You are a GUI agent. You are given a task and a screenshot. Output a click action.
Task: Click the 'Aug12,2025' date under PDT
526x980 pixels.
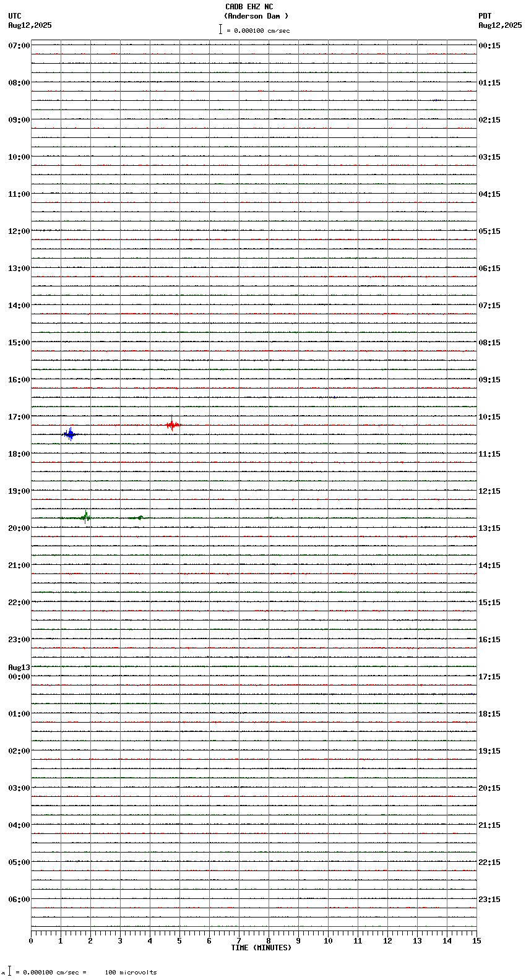point(500,25)
